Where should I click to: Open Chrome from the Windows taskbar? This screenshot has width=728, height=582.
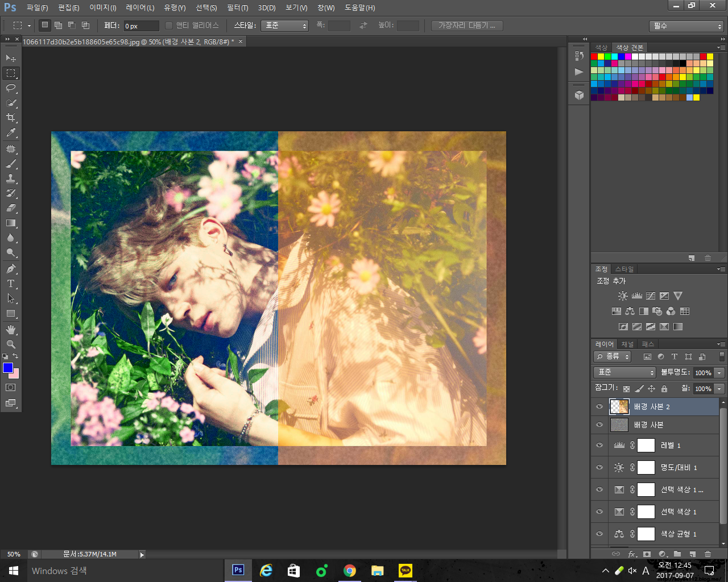pyautogui.click(x=350, y=571)
